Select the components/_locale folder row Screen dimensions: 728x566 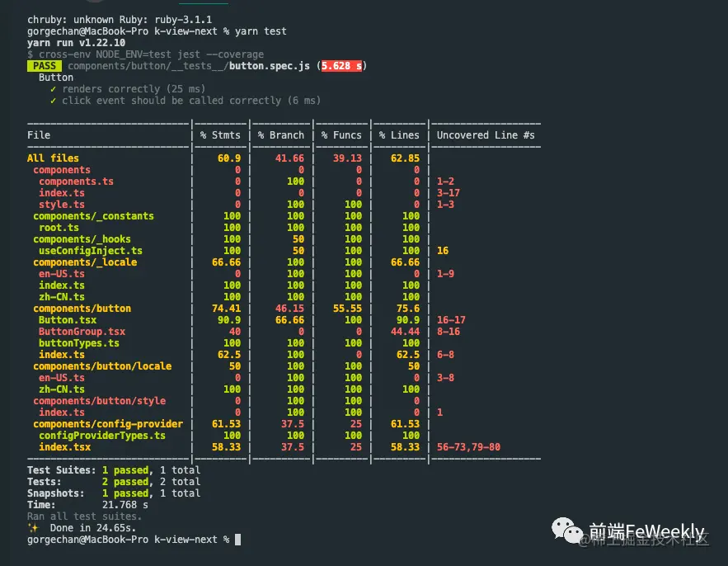(x=85, y=262)
